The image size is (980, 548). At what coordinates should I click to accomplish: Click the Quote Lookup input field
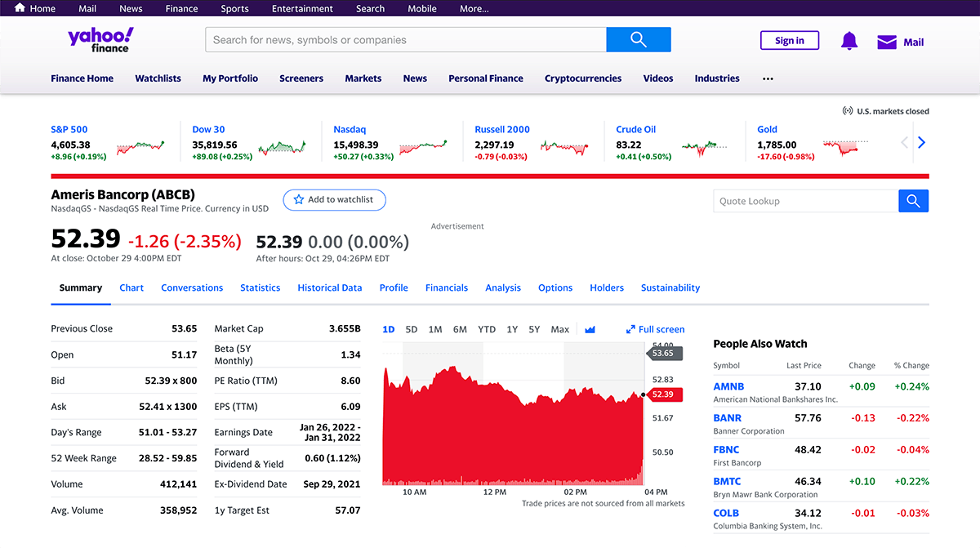point(805,201)
